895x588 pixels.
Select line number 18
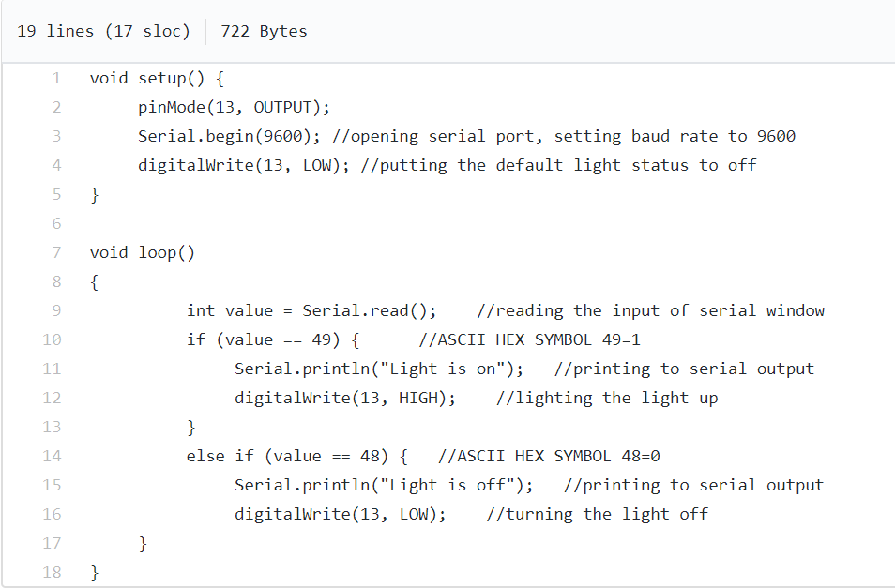point(52,573)
